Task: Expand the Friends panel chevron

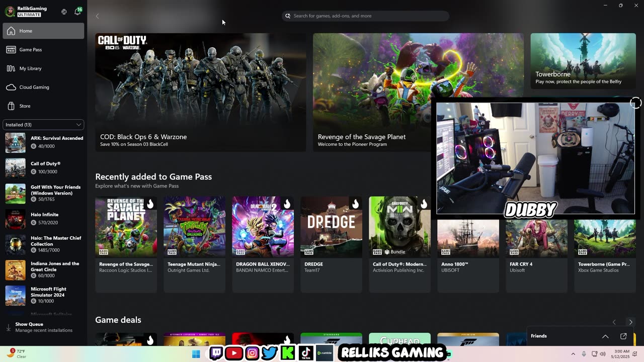Action: click(x=605, y=336)
